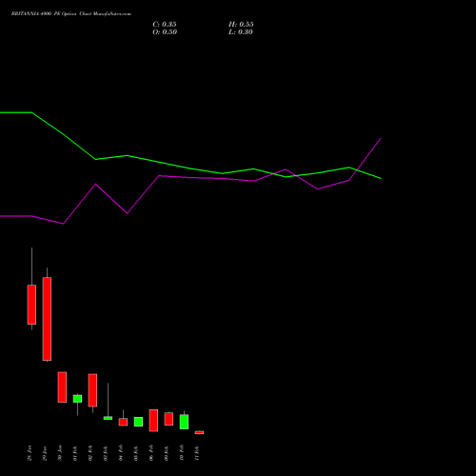Click the red candle above 02 Feb
476x476 pixels.
[92, 390]
